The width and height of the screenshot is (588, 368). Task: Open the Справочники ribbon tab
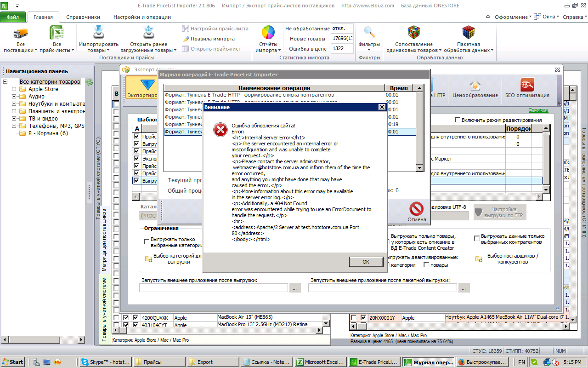point(83,17)
